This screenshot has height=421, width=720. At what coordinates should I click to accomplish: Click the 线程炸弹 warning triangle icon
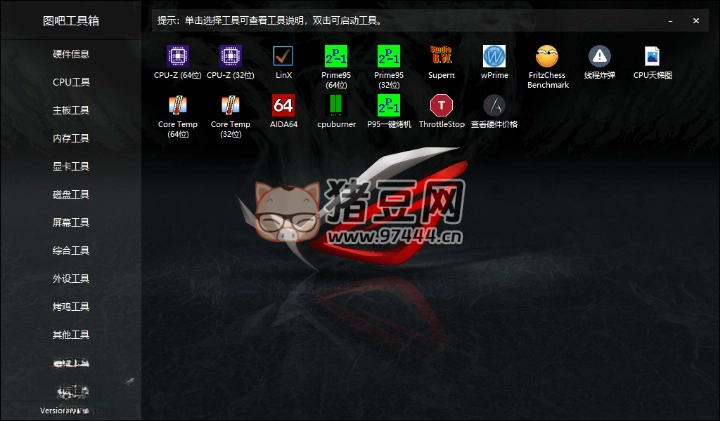(x=599, y=56)
